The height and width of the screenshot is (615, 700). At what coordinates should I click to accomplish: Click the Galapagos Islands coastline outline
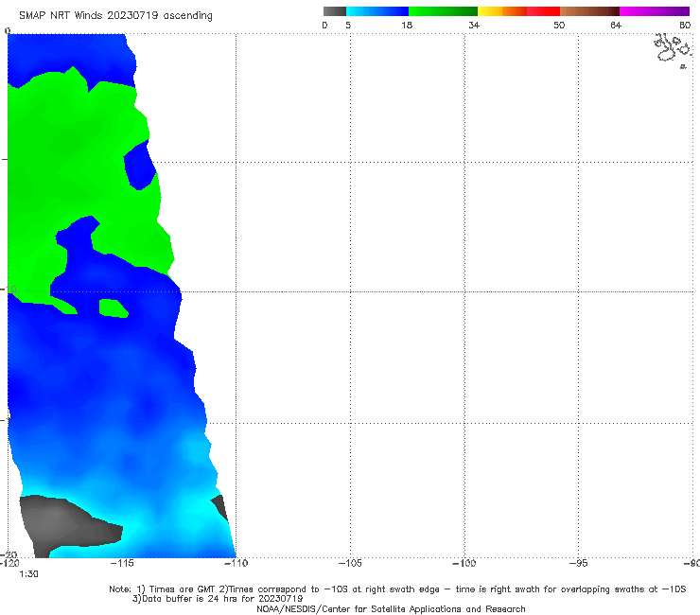[674, 50]
